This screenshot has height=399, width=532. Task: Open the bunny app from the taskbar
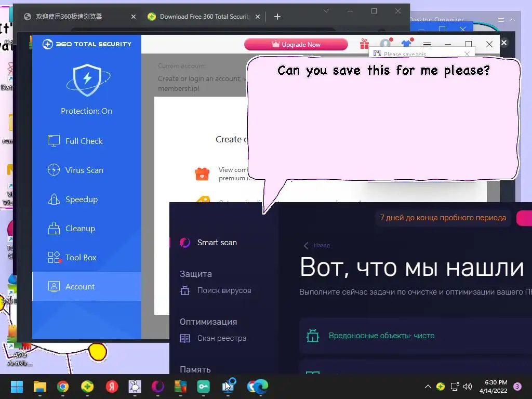pyautogui.click(x=135, y=387)
